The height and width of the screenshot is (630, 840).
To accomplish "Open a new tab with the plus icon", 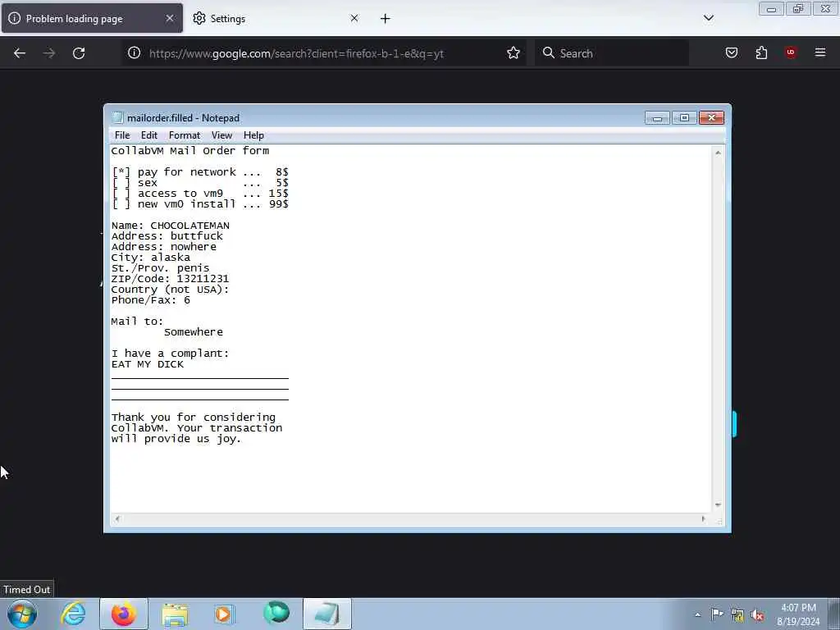I will point(386,19).
